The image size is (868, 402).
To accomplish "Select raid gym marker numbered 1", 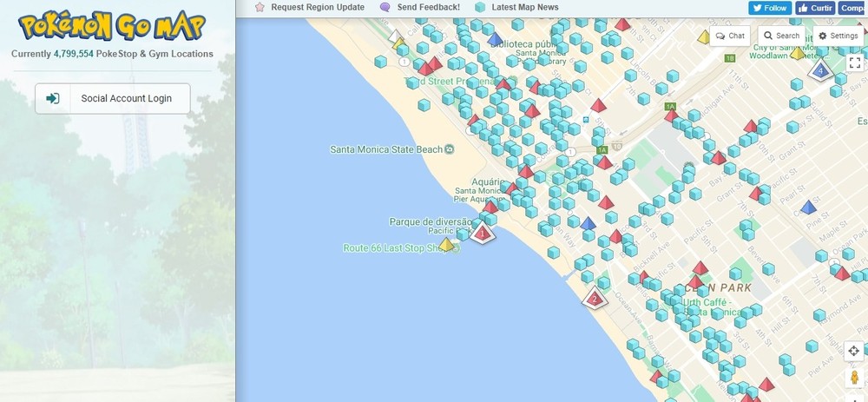I will click(482, 233).
